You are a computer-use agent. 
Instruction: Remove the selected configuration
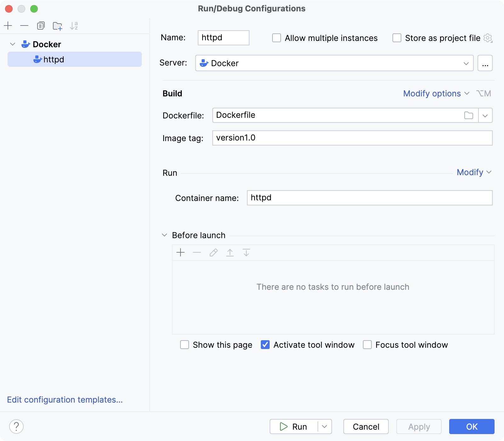coord(24,26)
